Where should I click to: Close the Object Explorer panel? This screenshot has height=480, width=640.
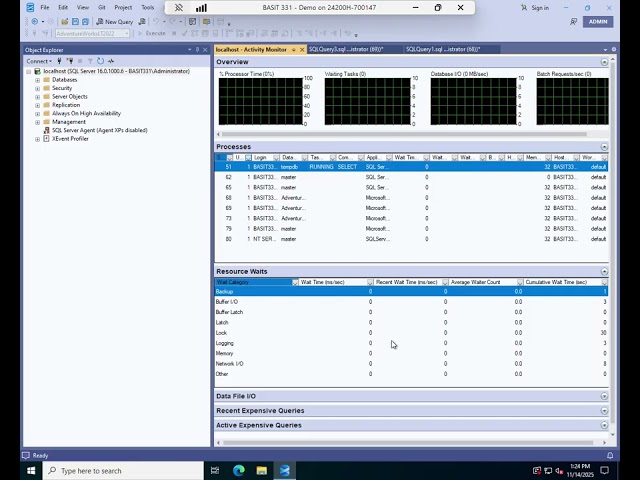[205, 50]
